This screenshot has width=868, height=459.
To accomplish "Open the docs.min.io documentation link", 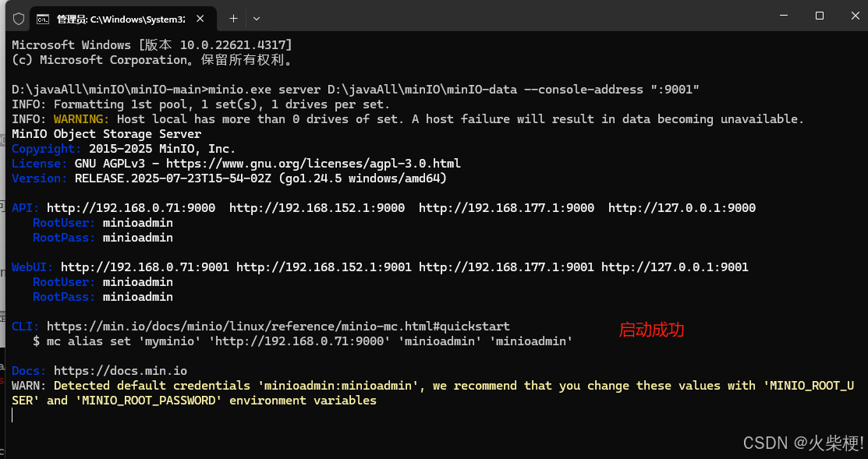I will point(122,370).
